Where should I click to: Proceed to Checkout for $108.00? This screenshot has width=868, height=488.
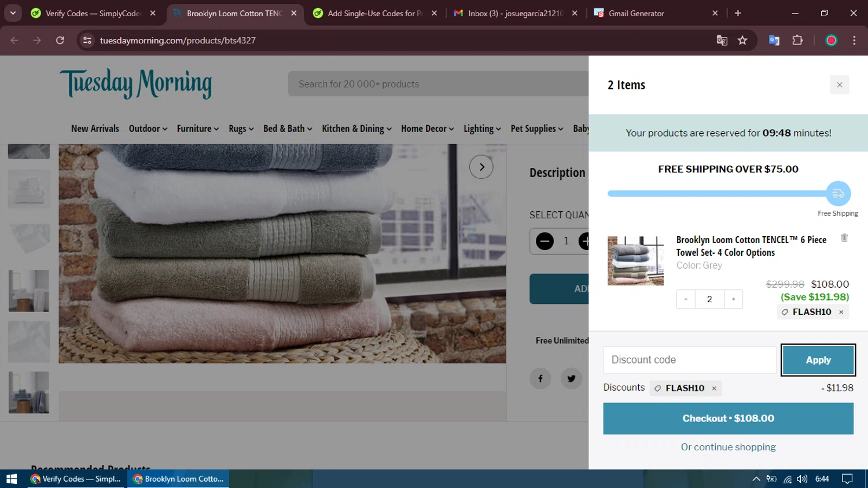click(x=728, y=419)
